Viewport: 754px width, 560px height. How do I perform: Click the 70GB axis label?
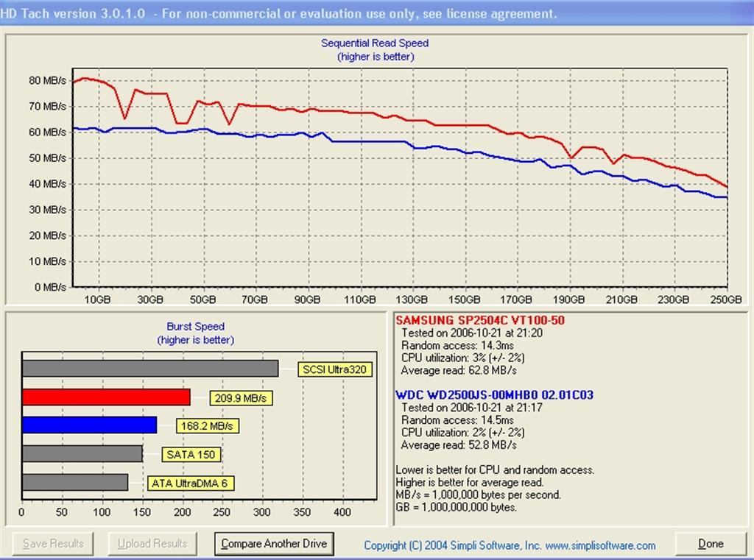tap(254, 300)
